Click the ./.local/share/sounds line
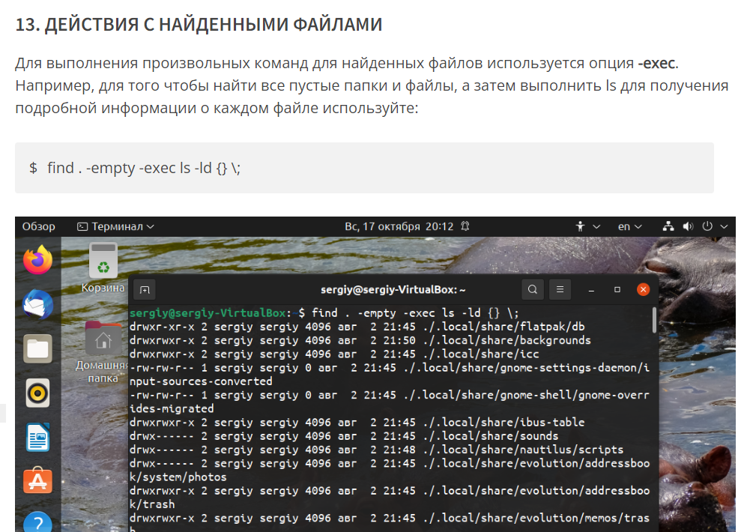Image resolution: width=756 pixels, height=532 pixels. click(x=344, y=436)
